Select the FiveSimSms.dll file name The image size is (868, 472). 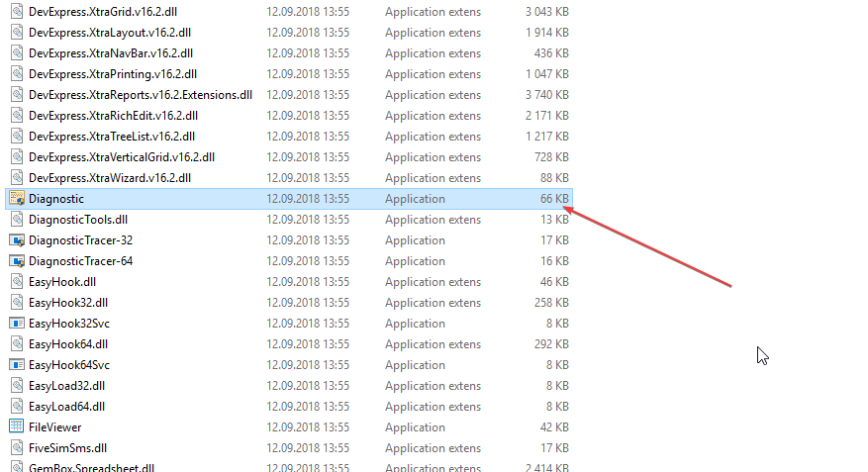(68, 448)
